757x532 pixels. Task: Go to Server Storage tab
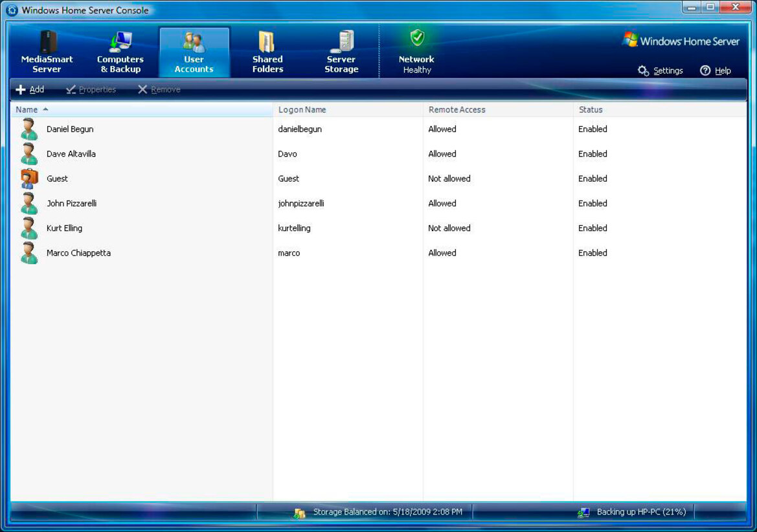click(341, 52)
